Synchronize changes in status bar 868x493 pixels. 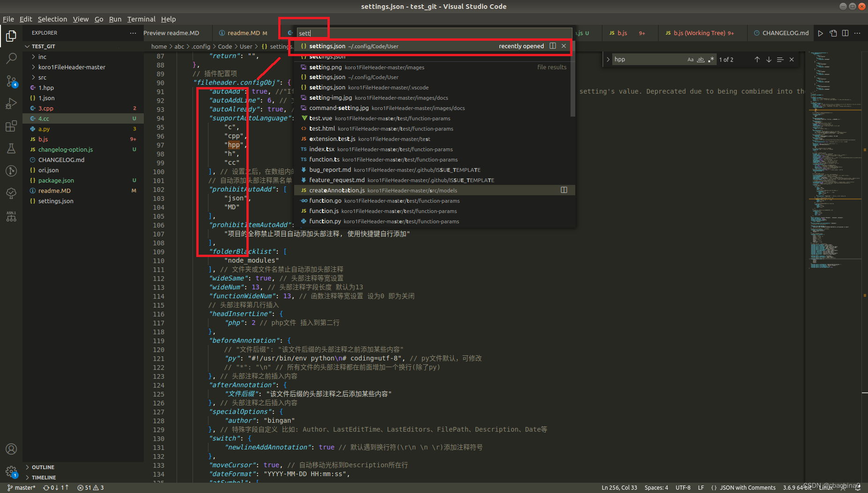[56, 487]
